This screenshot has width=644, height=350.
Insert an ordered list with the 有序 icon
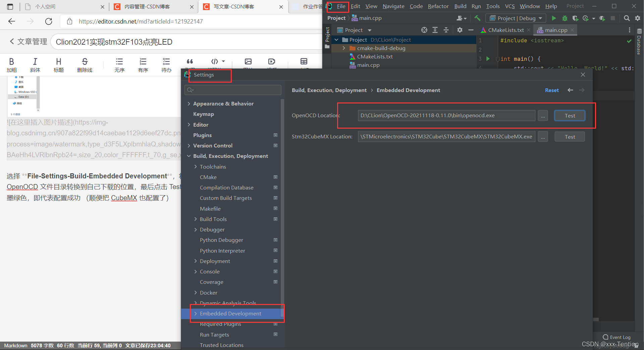click(x=143, y=64)
